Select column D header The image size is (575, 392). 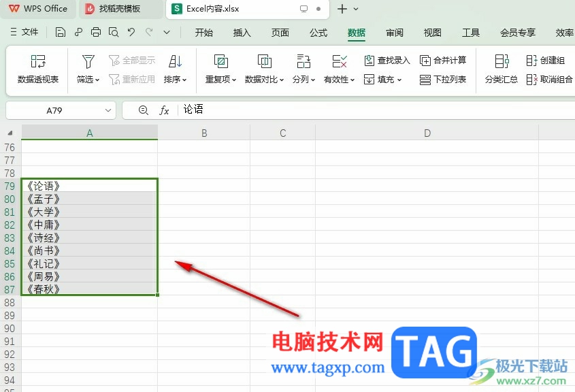pos(427,133)
